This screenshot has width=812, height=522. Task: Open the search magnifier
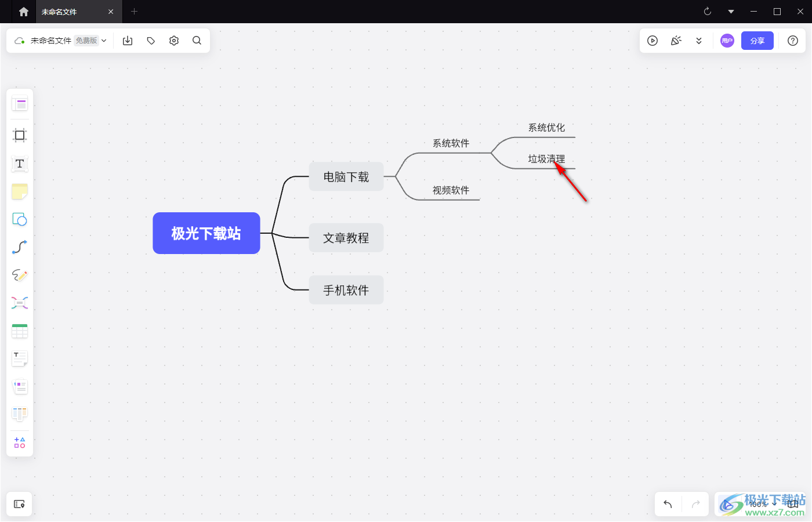click(x=197, y=41)
